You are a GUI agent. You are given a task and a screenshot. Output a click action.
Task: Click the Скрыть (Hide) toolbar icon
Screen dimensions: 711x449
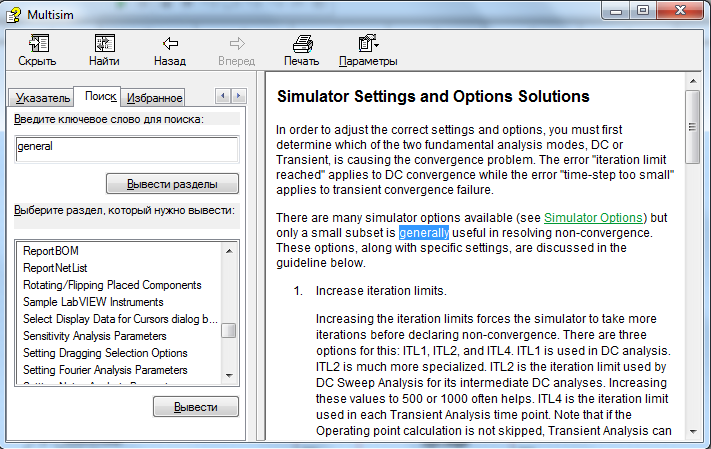[37, 44]
